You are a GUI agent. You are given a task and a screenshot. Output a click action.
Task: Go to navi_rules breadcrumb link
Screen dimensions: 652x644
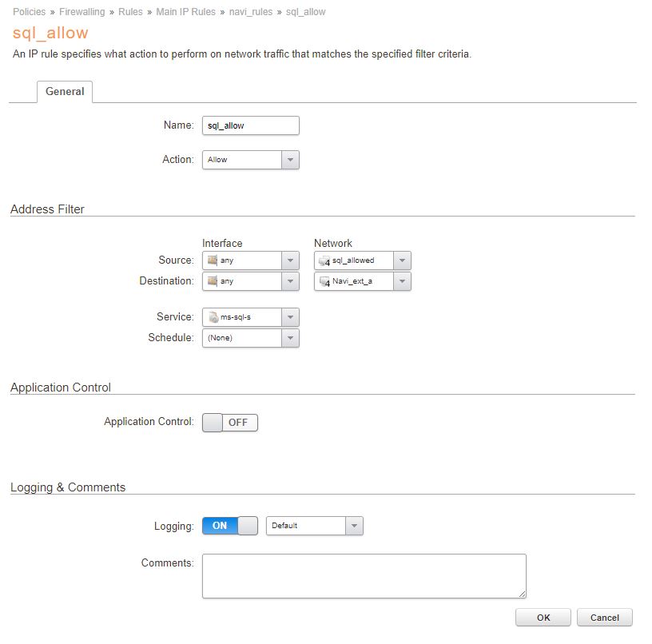(x=251, y=12)
